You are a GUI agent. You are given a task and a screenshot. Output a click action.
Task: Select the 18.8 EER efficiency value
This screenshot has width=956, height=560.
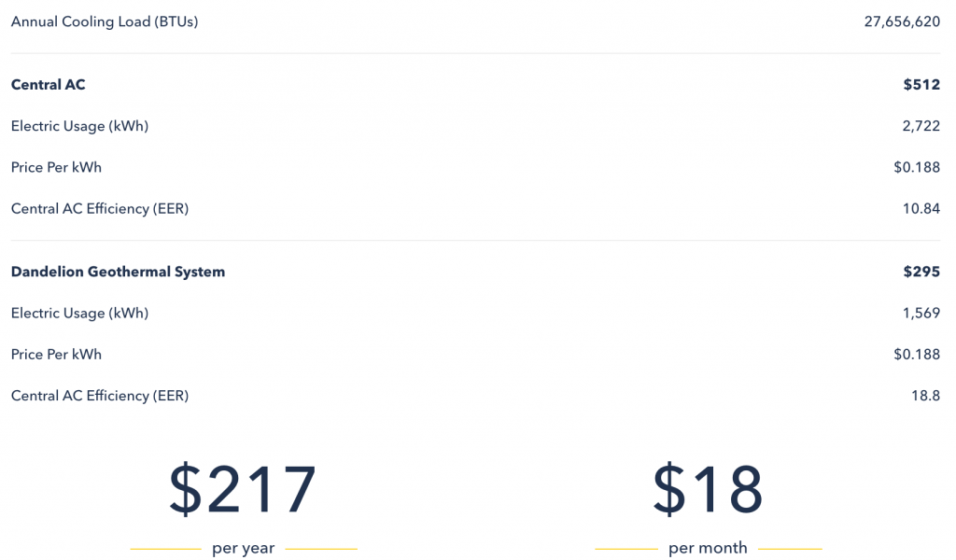pyautogui.click(x=925, y=396)
